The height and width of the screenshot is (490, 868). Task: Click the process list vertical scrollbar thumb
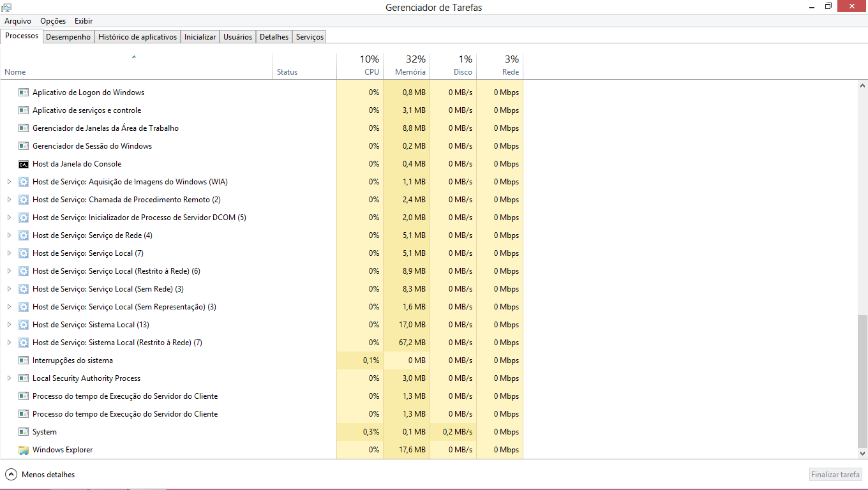(863, 380)
